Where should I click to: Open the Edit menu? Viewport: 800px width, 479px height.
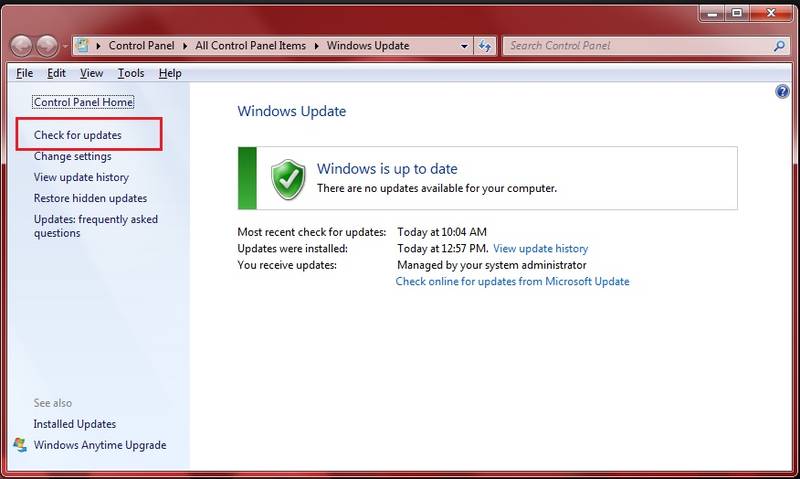(x=56, y=73)
